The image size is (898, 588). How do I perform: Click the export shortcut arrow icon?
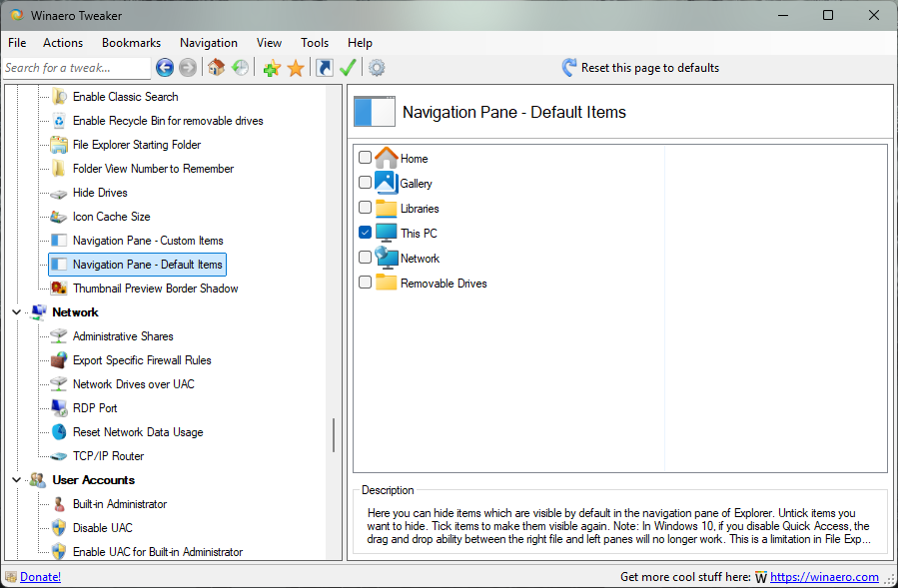[x=325, y=68]
